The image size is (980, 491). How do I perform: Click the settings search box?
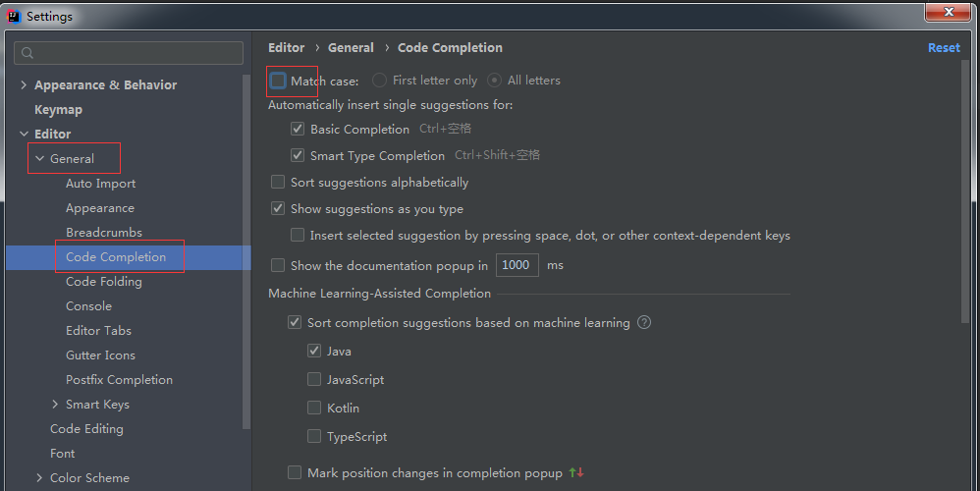pos(137,53)
